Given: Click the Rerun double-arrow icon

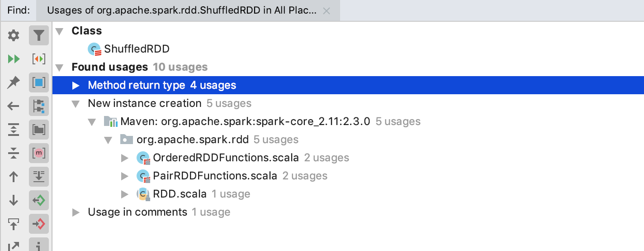Looking at the screenshot, I should point(14,59).
